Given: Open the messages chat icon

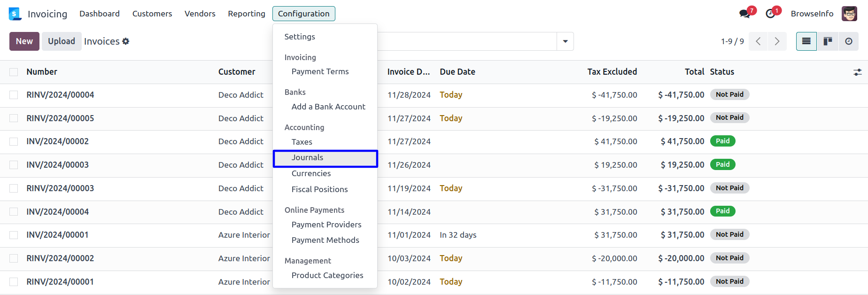Looking at the screenshot, I should [744, 14].
